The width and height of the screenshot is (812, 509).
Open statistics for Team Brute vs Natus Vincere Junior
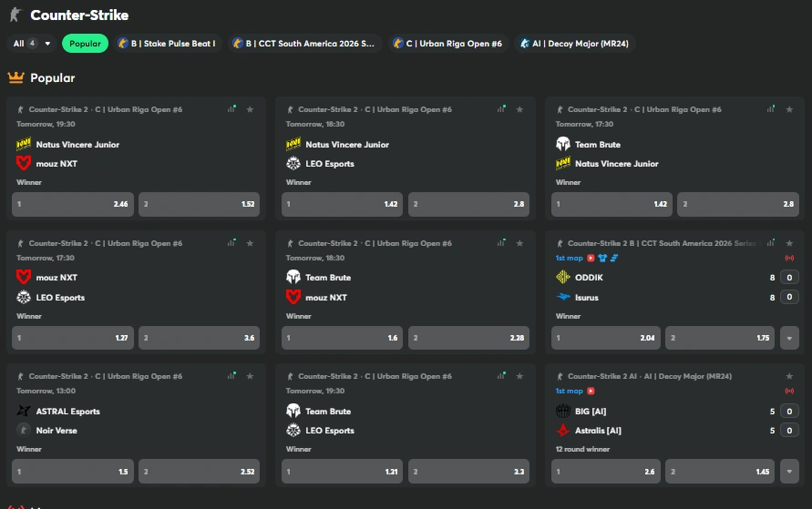click(771, 108)
